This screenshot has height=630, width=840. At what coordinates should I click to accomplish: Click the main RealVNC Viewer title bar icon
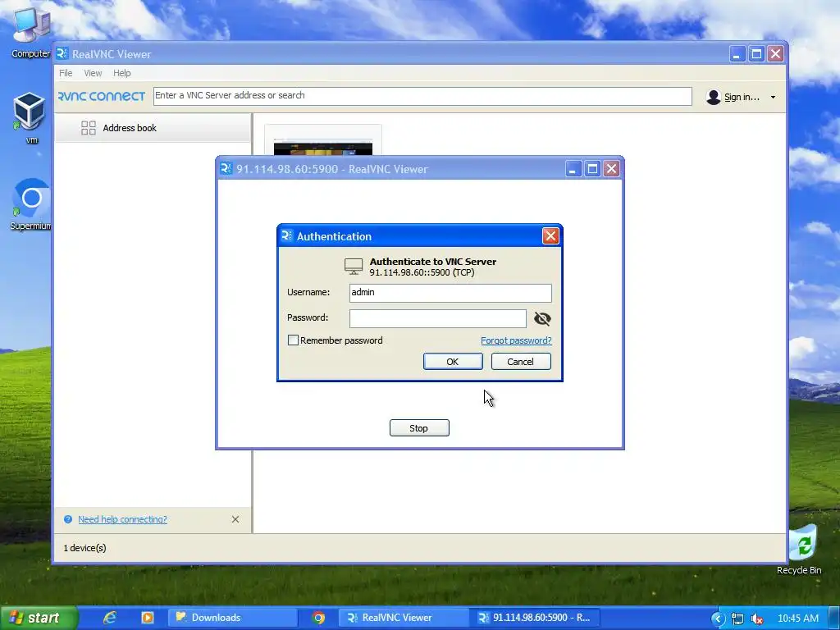pos(62,53)
